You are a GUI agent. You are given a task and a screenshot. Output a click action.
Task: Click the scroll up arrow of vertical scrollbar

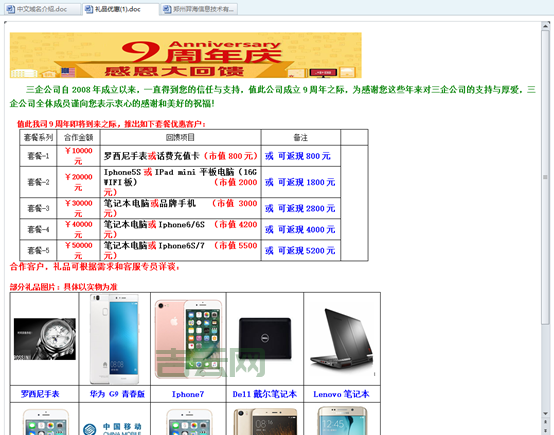tap(546, 26)
